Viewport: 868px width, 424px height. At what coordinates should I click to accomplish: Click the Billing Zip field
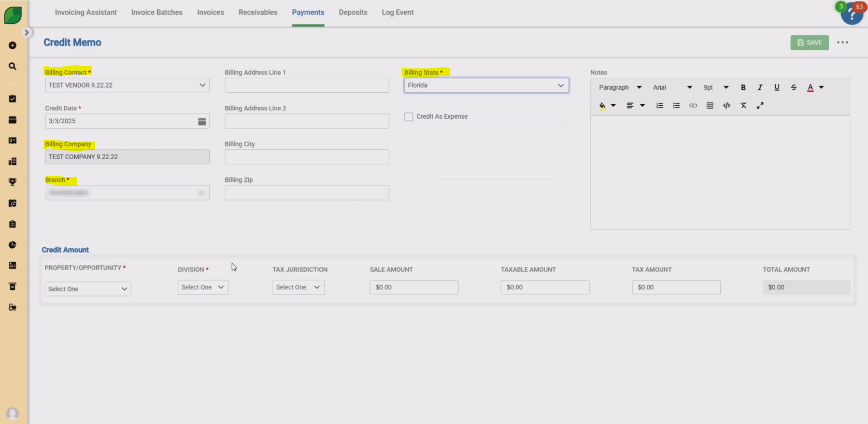click(307, 192)
